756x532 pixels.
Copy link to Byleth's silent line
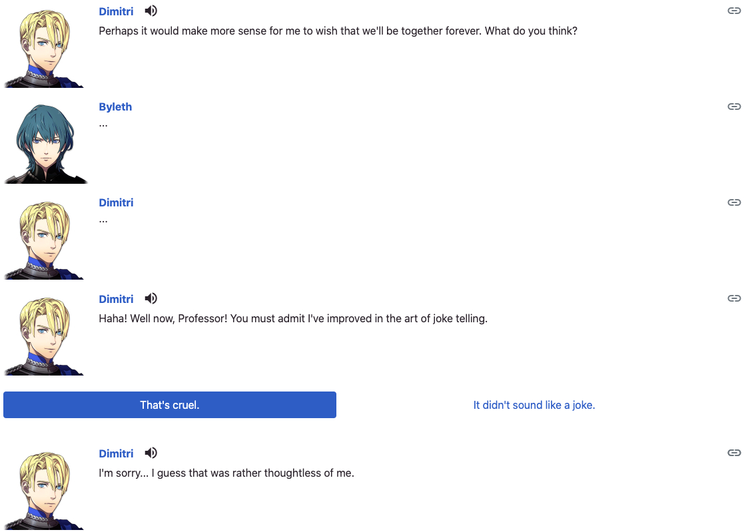(x=734, y=107)
